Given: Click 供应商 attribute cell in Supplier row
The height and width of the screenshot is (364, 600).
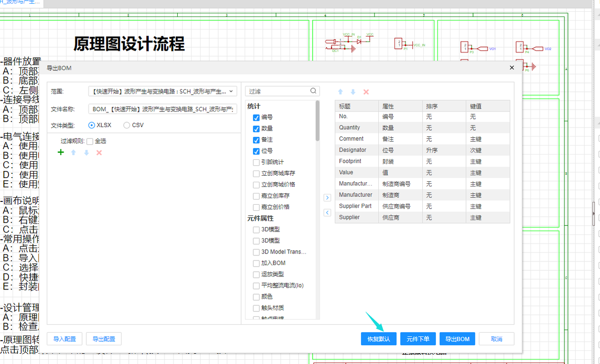Looking at the screenshot, I should 400,217.
